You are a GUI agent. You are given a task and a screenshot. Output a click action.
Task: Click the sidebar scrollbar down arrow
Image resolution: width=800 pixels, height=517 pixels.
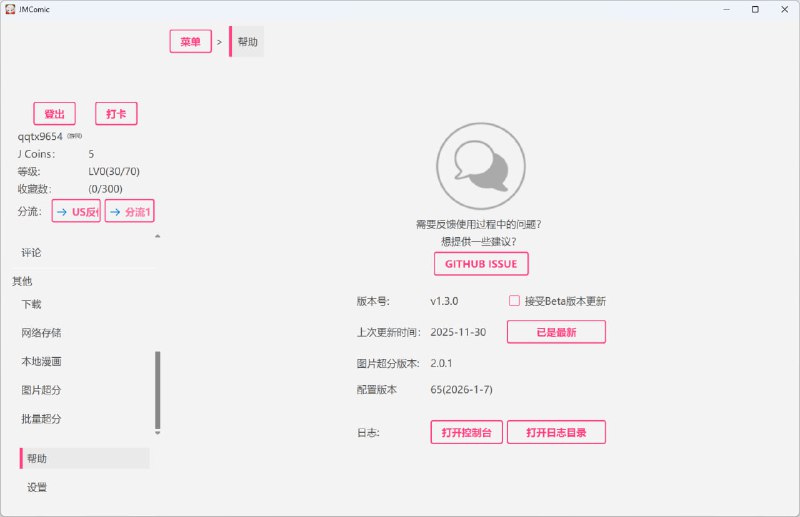click(158, 433)
